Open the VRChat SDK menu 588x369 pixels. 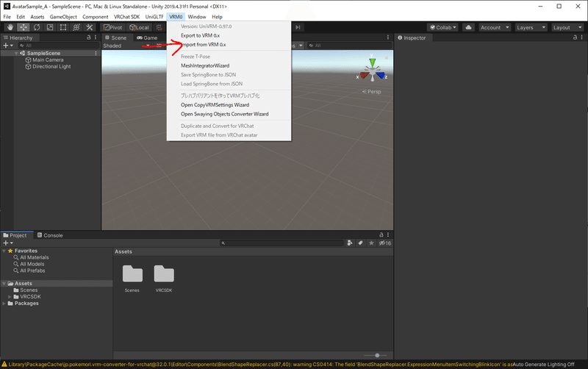[126, 17]
